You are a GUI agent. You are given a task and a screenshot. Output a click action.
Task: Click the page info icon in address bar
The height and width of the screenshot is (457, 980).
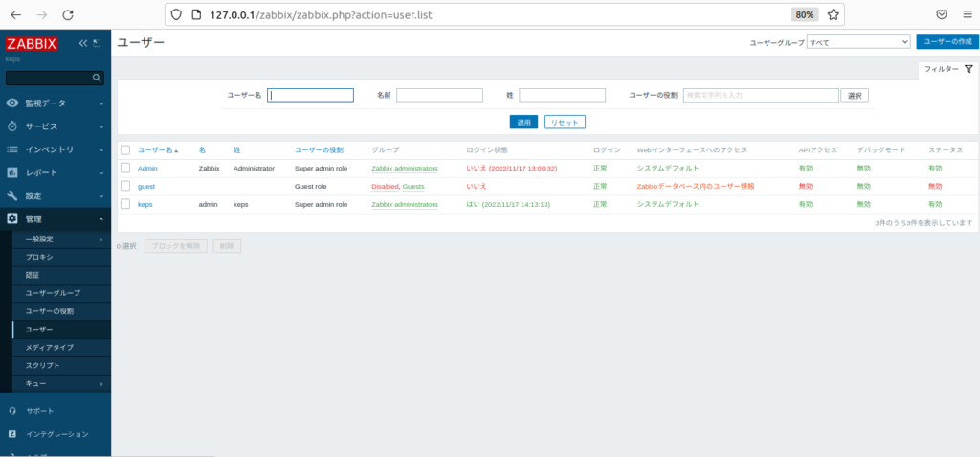coord(195,15)
